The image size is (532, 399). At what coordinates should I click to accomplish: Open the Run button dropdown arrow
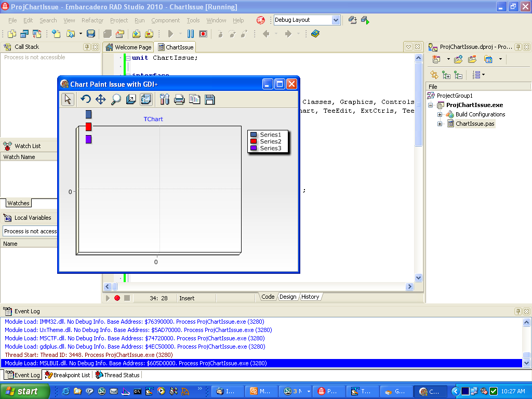[x=180, y=34]
